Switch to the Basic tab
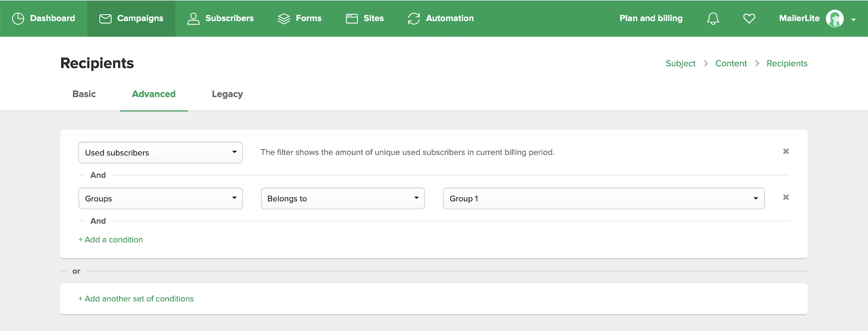 (x=84, y=94)
